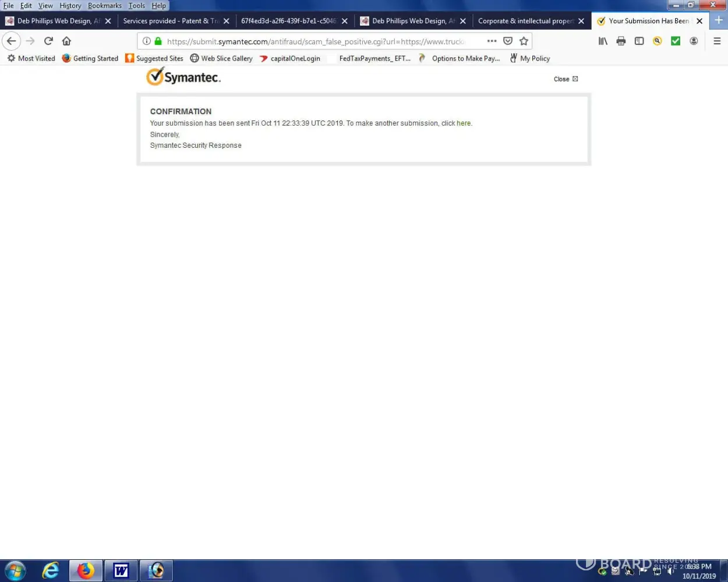The width and height of the screenshot is (728, 582).
Task: Click the yellow search extension icon
Action: (657, 41)
